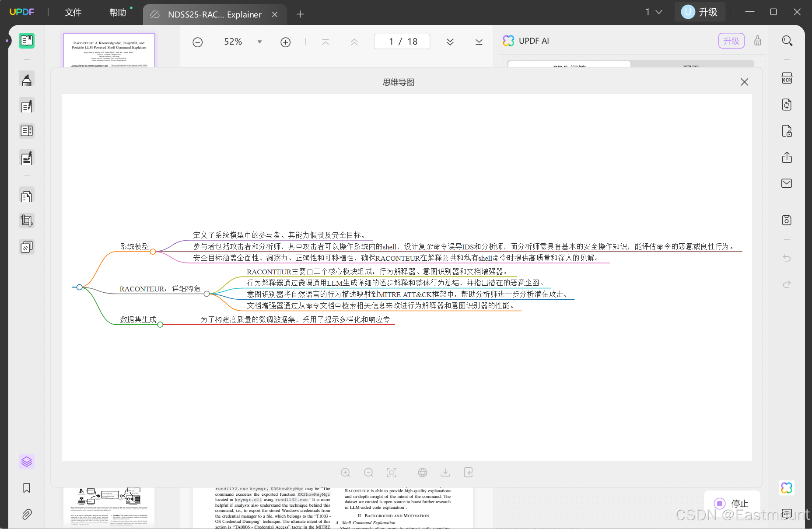Click the search magnifier icon
The width and height of the screenshot is (812, 529).
tap(787, 41)
